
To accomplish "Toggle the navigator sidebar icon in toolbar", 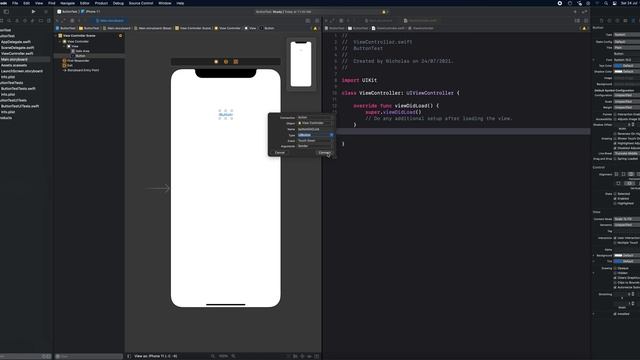I will click(x=6, y=11).
